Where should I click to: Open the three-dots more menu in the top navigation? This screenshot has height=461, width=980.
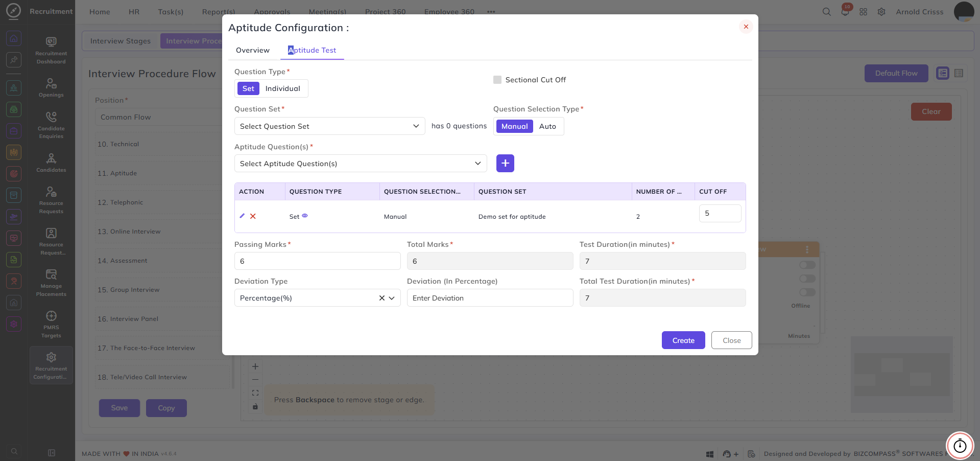(491, 12)
